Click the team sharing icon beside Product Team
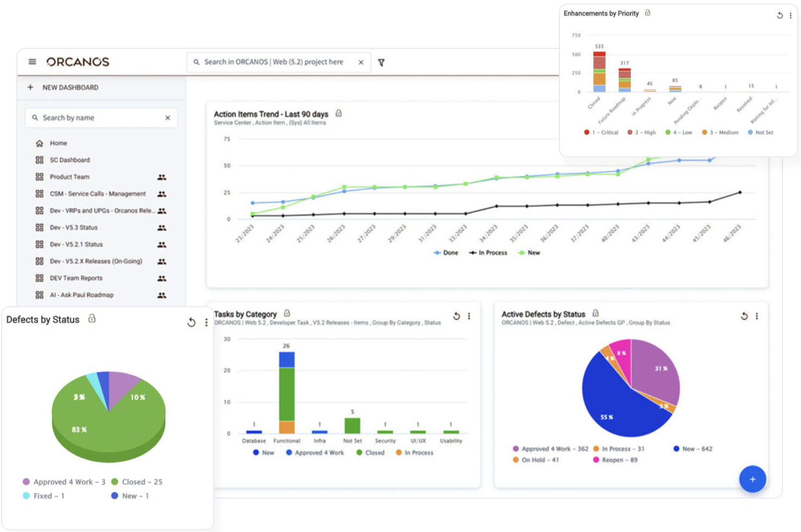801x532 pixels. tap(162, 176)
